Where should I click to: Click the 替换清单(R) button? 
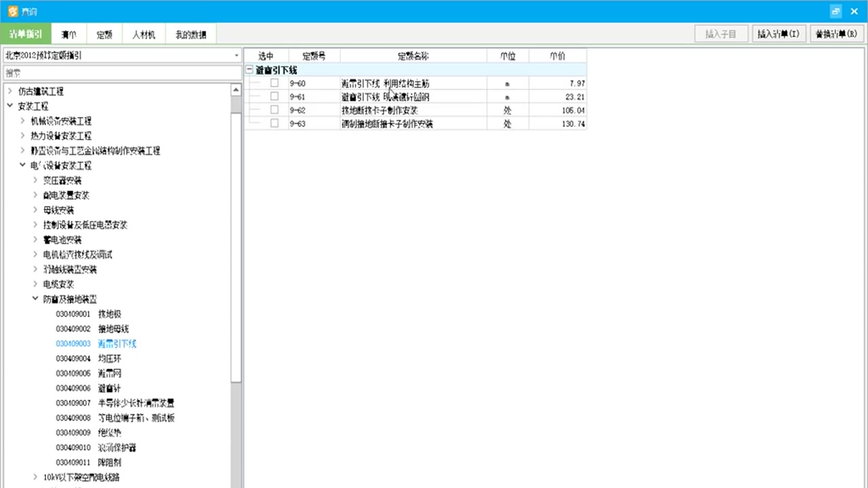coord(836,34)
